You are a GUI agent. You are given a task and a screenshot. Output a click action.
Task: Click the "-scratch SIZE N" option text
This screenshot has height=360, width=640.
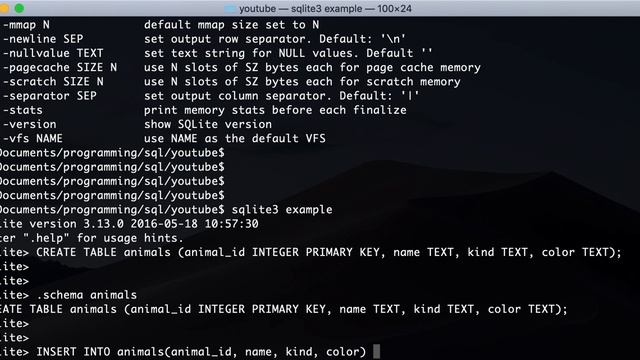pos(53,82)
